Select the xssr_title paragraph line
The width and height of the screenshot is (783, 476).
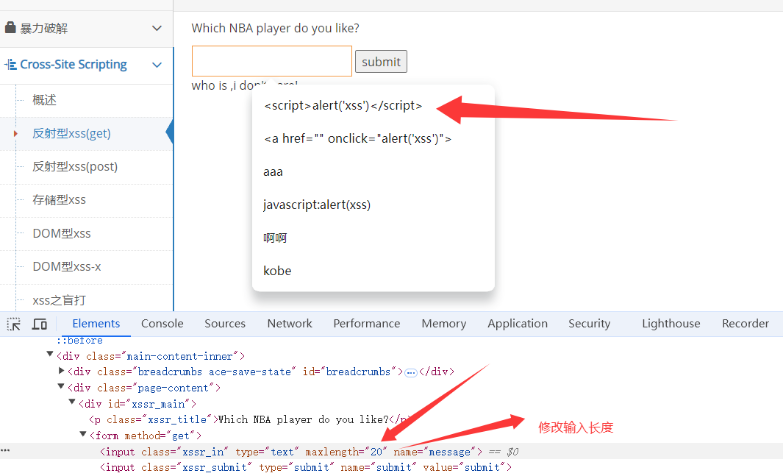251,420
